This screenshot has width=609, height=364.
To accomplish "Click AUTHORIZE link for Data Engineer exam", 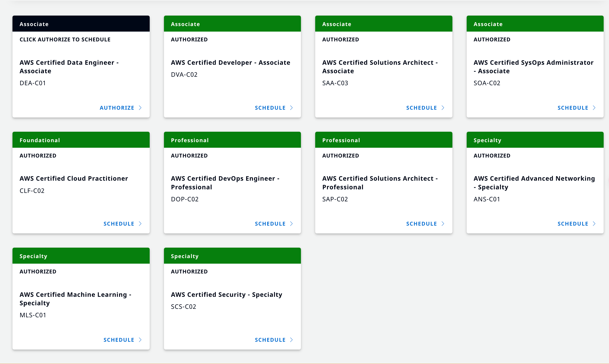I will (x=117, y=108).
